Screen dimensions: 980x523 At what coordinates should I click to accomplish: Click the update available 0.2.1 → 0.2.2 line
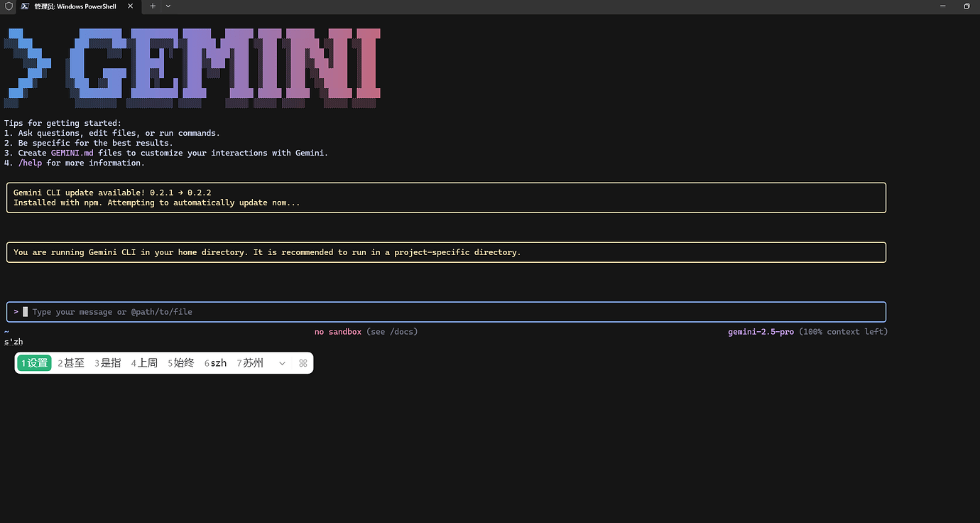(x=112, y=193)
